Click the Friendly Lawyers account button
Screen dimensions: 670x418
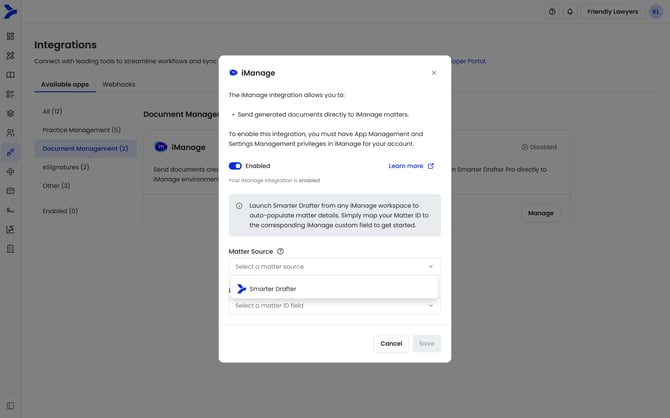point(613,12)
